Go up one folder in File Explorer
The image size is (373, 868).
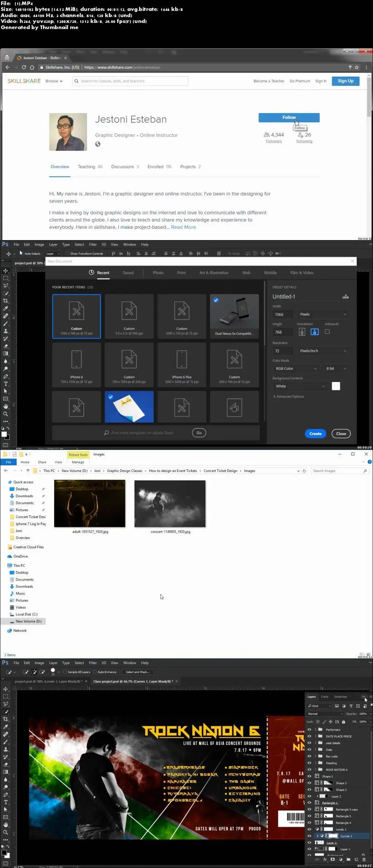[28, 471]
